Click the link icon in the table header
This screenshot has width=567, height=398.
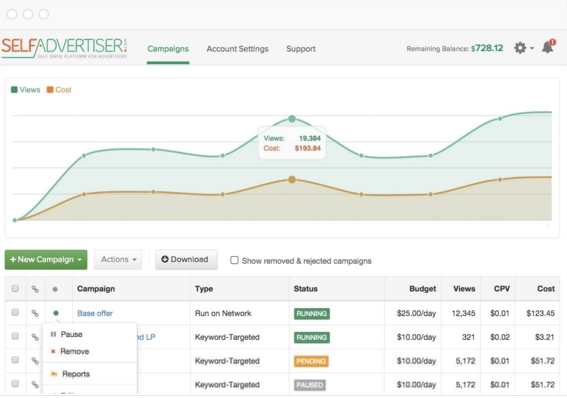pos(35,289)
